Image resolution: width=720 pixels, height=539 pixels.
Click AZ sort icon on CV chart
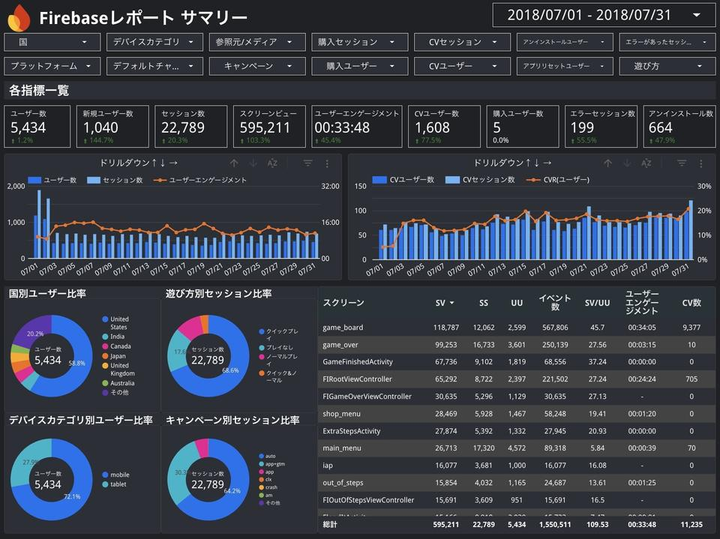pos(646,163)
